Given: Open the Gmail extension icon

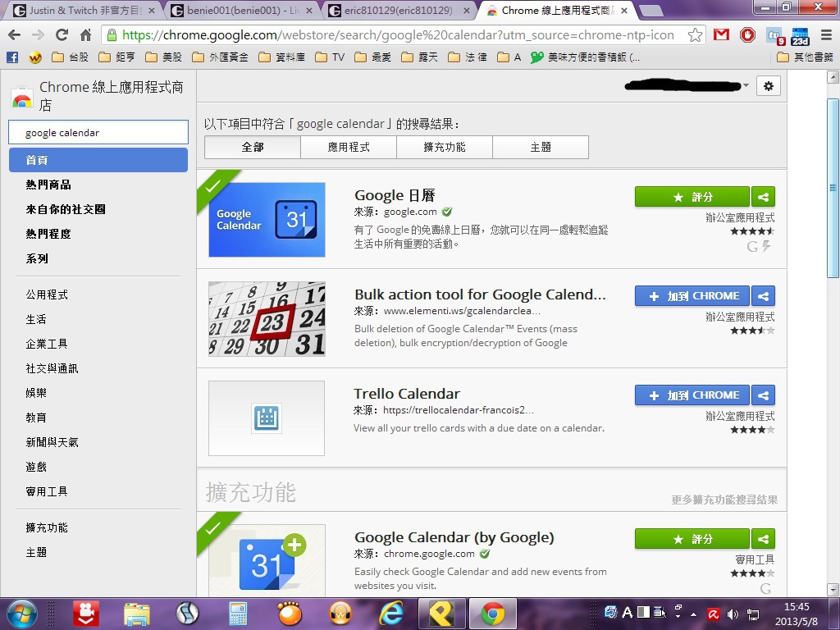Looking at the screenshot, I should [722, 35].
